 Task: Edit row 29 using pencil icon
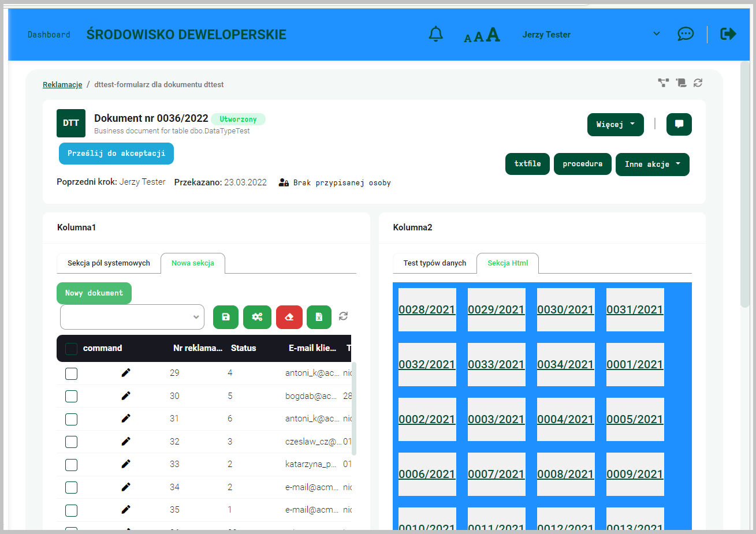click(x=126, y=373)
